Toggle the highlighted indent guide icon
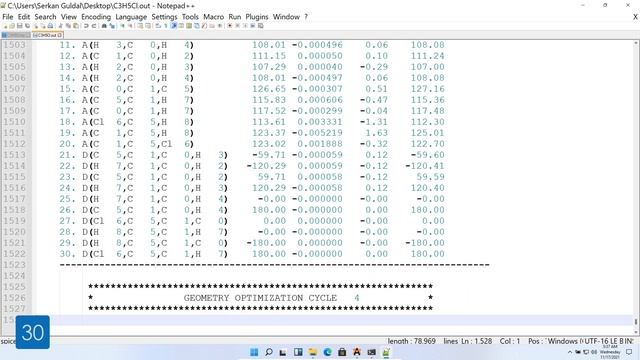 click(x=174, y=26)
